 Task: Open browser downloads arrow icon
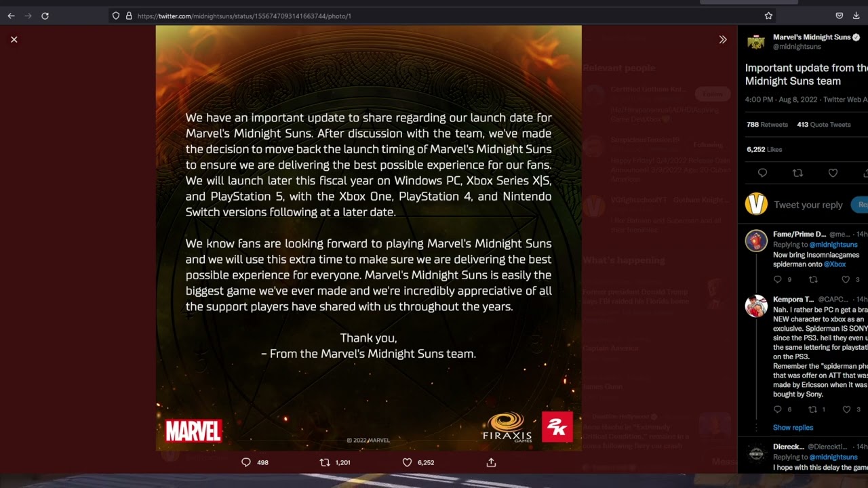pyautogui.click(x=856, y=16)
